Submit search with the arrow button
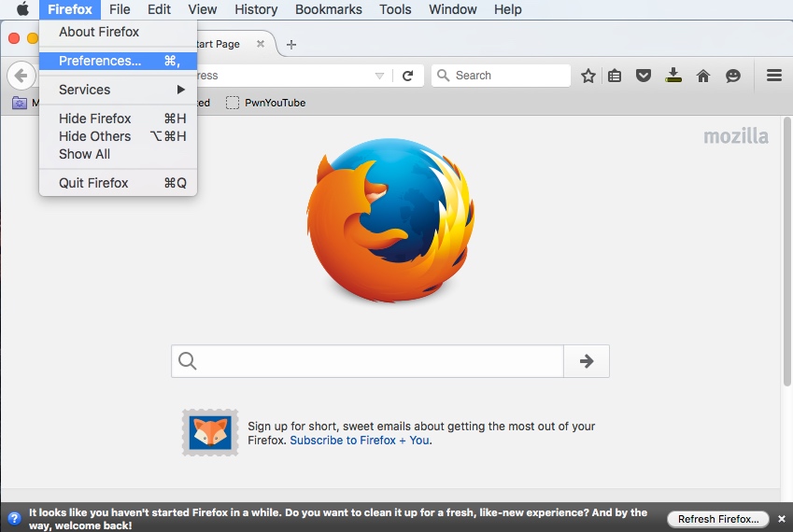Viewport: 793px width, 532px height. (587, 360)
